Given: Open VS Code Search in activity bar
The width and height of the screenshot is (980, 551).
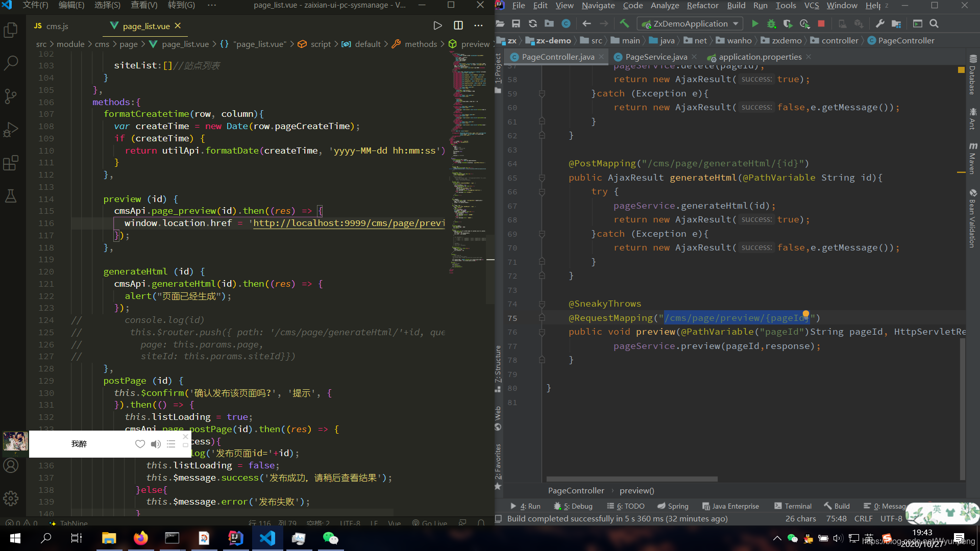Looking at the screenshot, I should tap(11, 63).
